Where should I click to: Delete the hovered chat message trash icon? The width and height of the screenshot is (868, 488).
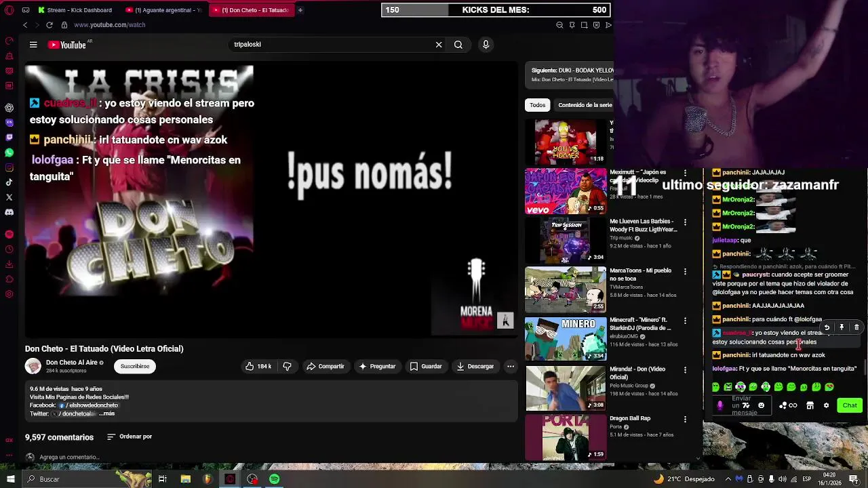point(856,327)
